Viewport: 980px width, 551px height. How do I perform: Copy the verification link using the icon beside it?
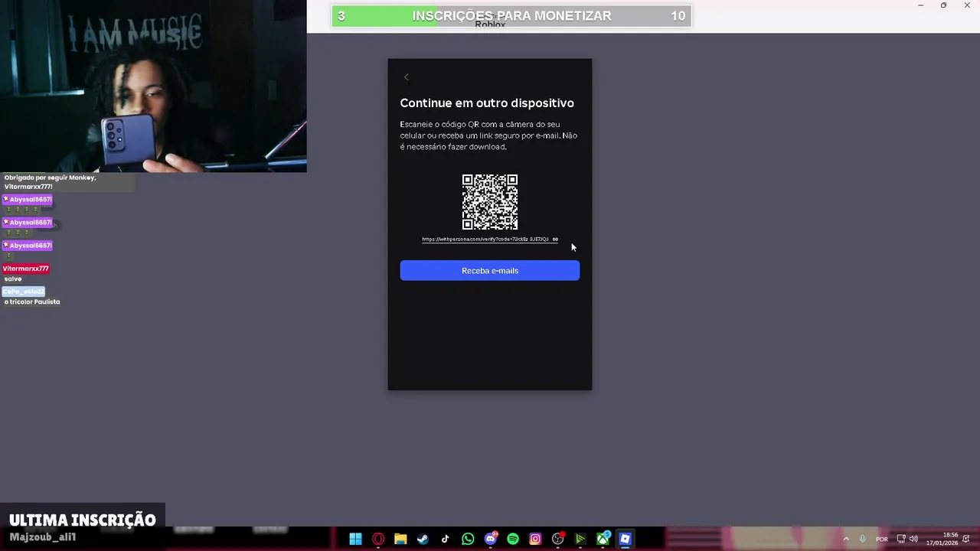pyautogui.click(x=555, y=239)
